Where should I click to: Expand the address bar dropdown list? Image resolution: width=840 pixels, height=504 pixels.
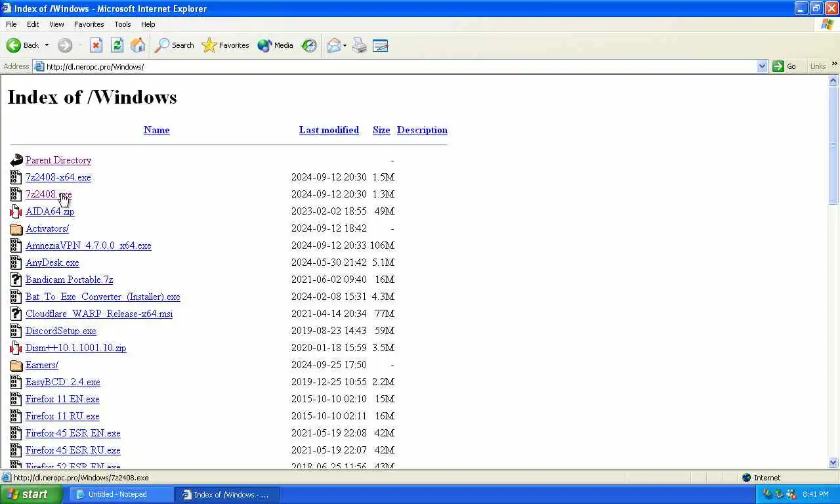762,66
